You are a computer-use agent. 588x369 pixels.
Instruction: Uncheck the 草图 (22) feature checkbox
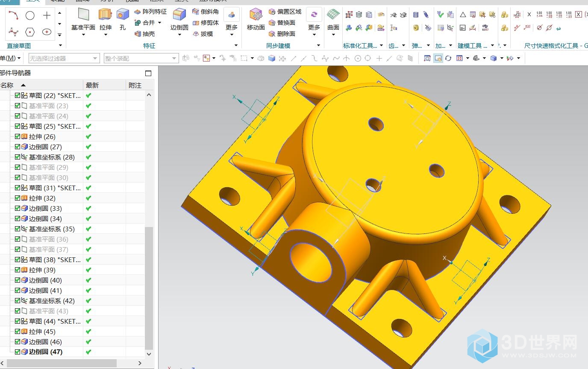coord(18,95)
